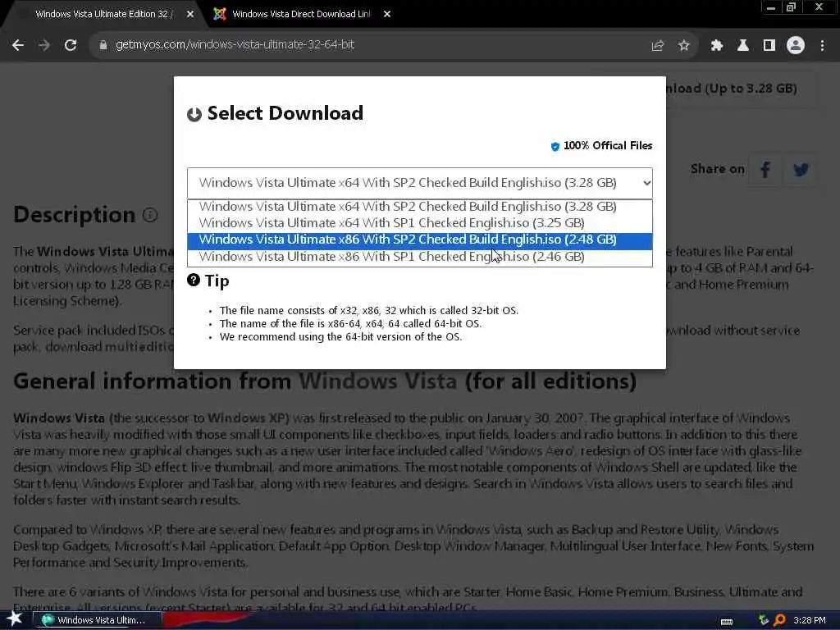The height and width of the screenshot is (630, 840).
Task: Click the Select Download arrow icon
Action: click(x=194, y=114)
